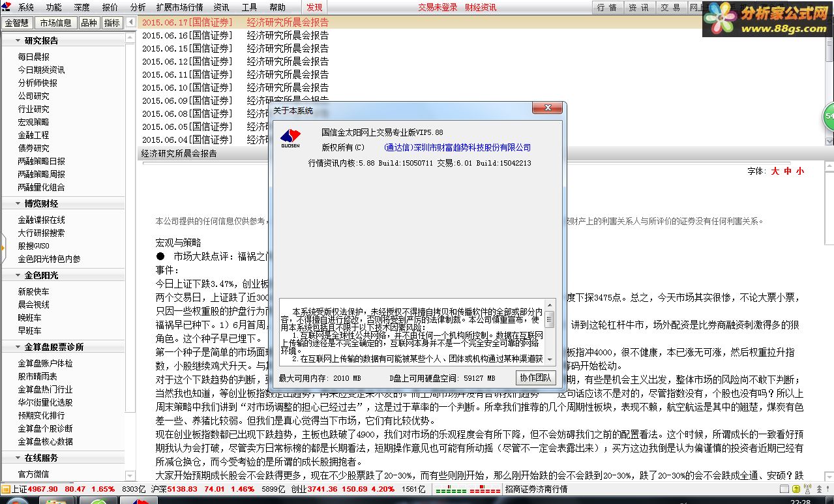This screenshot has width=834, height=504.
Task: Switch to the 金智慧 tab
Action: 17,22
